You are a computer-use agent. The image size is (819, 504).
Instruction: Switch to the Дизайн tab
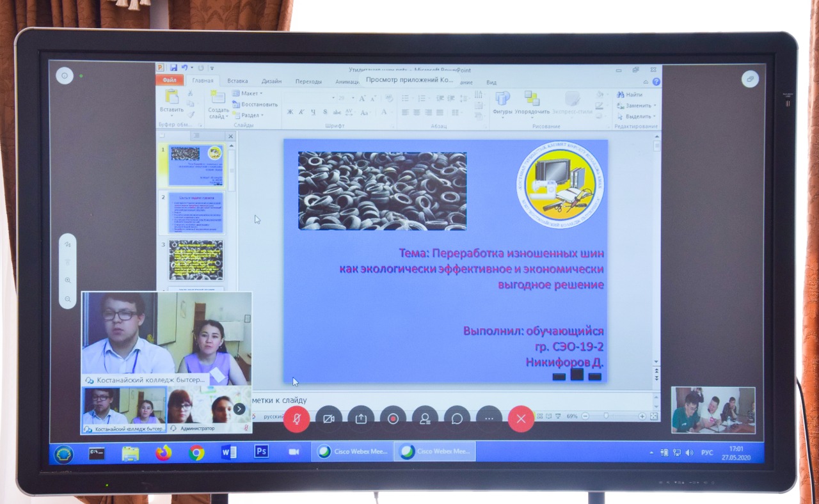point(271,81)
